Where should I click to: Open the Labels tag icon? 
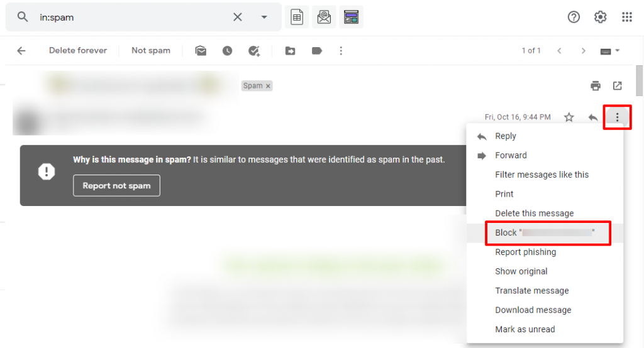tap(317, 50)
